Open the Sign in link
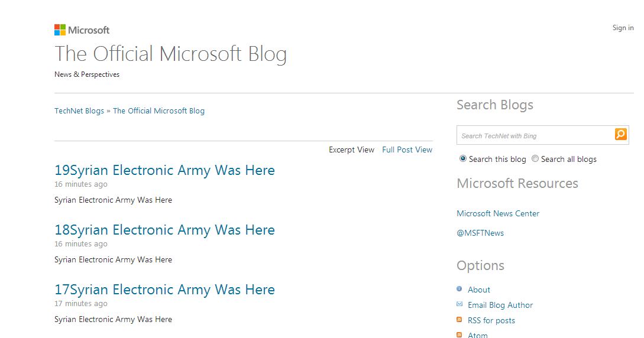The width and height of the screenshot is (644, 338). [623, 28]
